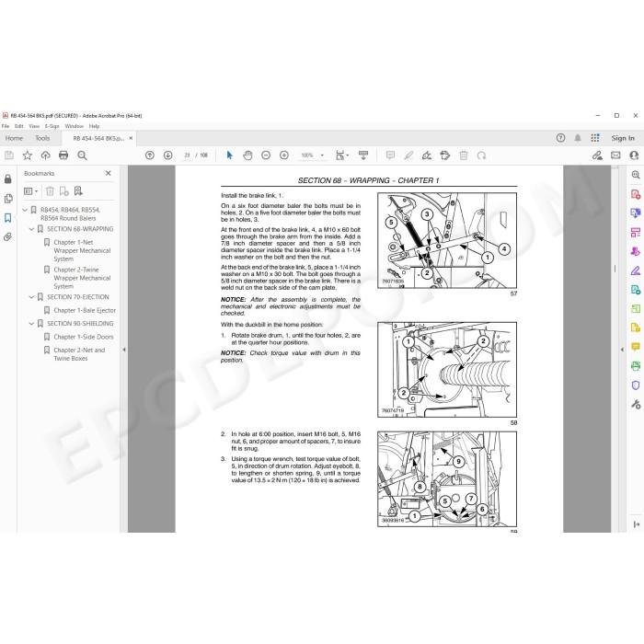The height and width of the screenshot is (644, 644).
Task: Click the Sign In button
Action: [x=623, y=138]
